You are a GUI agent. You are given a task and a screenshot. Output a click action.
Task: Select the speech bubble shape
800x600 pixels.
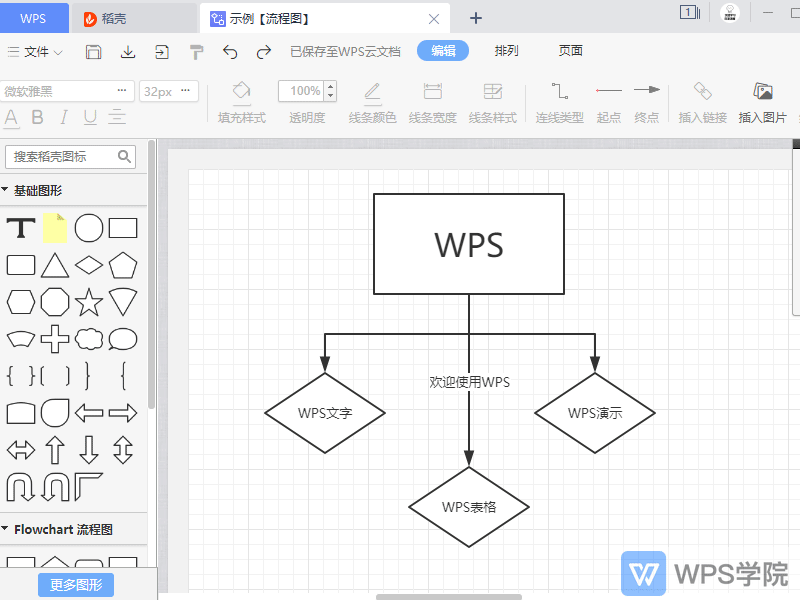point(123,339)
